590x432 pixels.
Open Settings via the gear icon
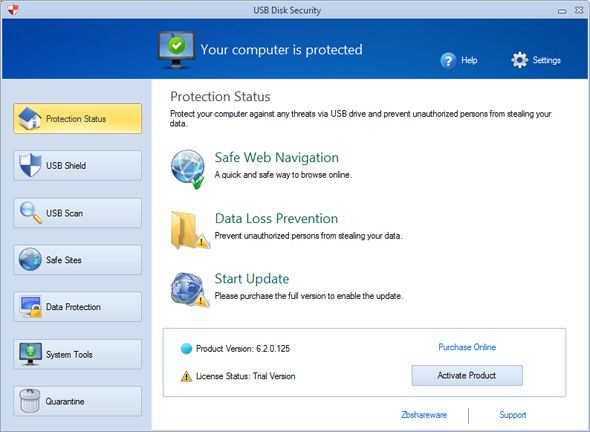(520, 60)
